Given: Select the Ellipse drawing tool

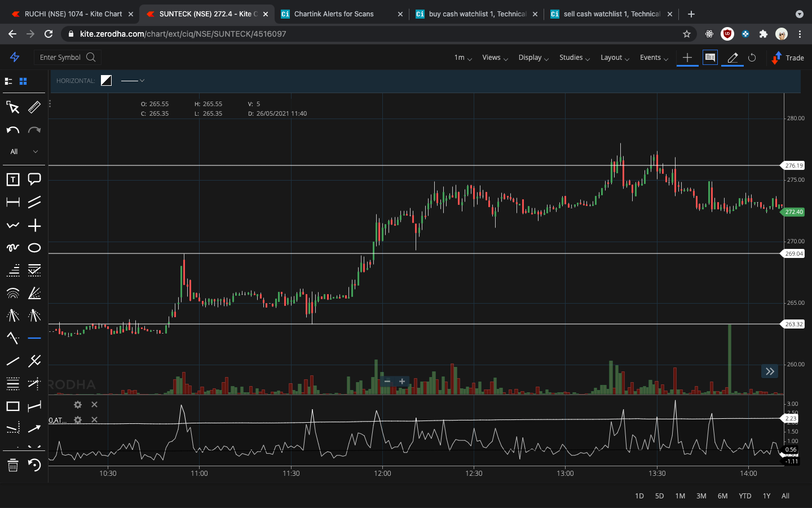Looking at the screenshot, I should point(34,248).
